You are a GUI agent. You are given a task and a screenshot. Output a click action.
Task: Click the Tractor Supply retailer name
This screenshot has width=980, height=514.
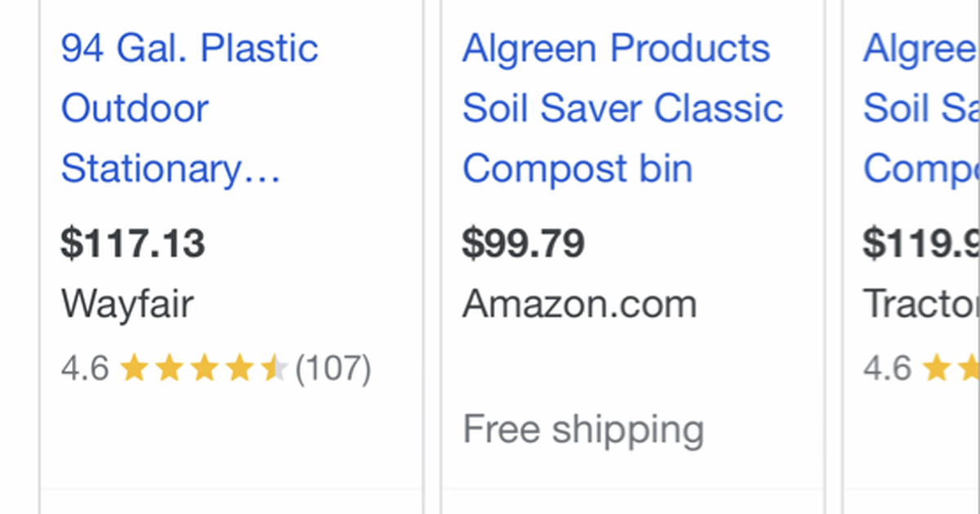coord(921,303)
